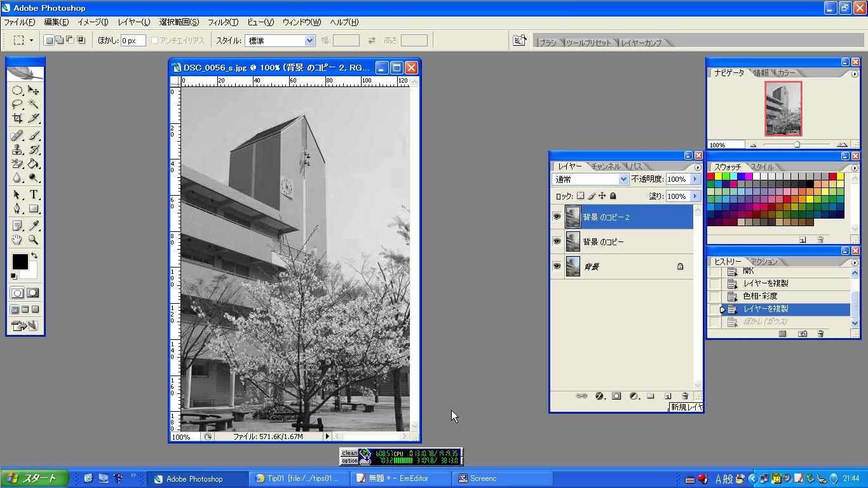The image size is (868, 488).
Task: Click the layer mask icon in Layers panel
Action: pyautogui.click(x=616, y=396)
